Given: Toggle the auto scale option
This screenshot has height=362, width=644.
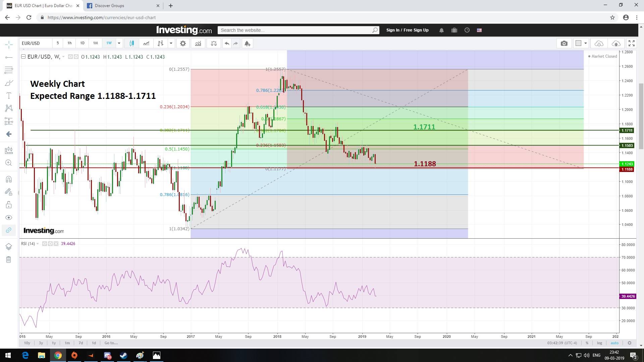Looking at the screenshot, I should [x=614, y=343].
